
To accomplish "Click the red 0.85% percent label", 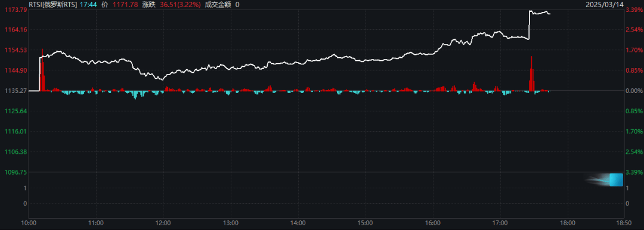I will pyautogui.click(x=633, y=70).
